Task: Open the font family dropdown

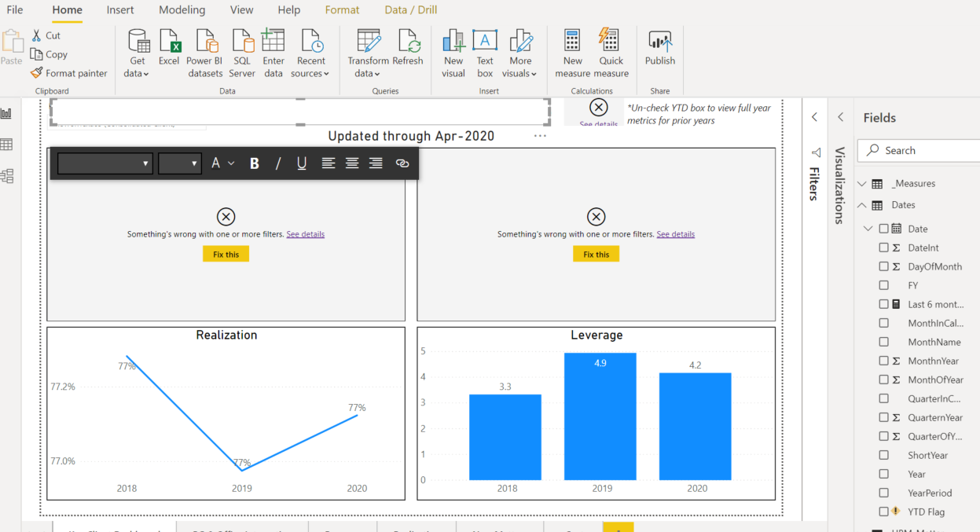Action: 105,163
